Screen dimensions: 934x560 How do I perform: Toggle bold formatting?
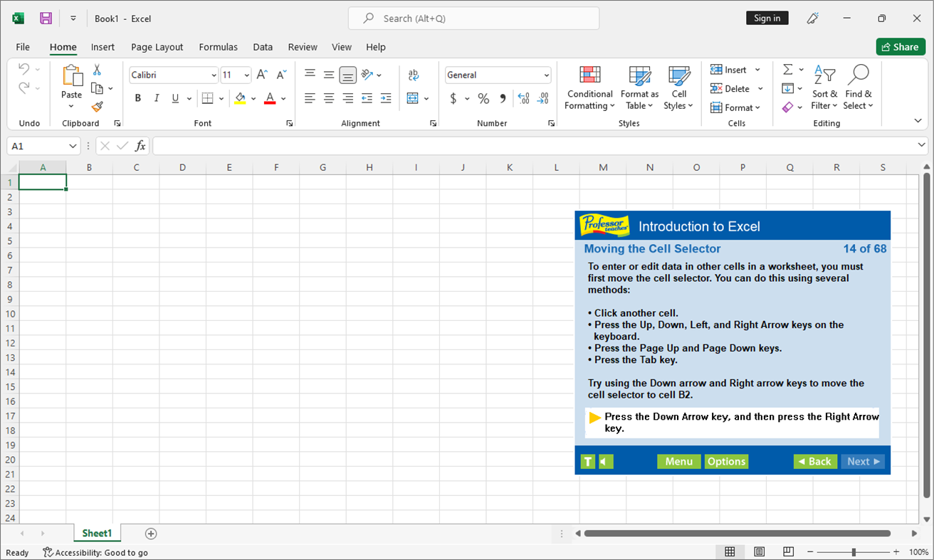coord(137,97)
